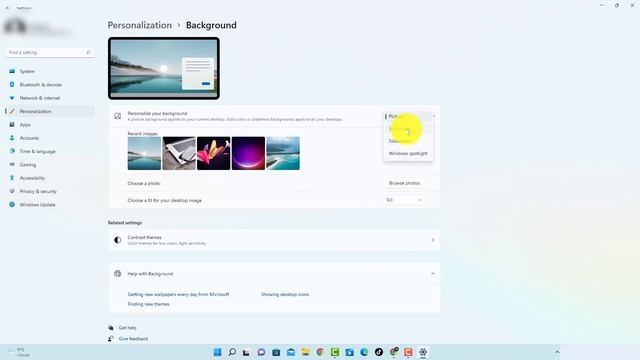The image size is (640, 360).
Task: Open File Explorer from the taskbar
Action: (x=305, y=352)
